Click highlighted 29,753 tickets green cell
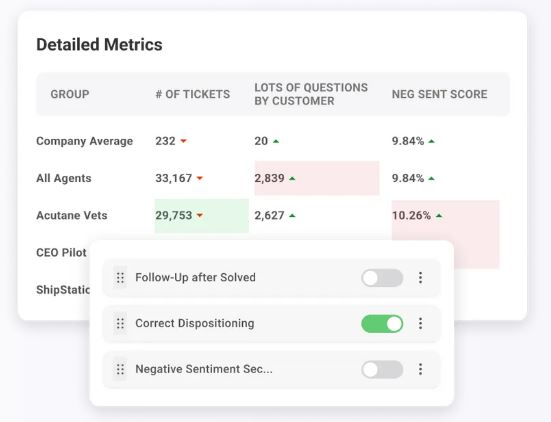Screen dimensions: 551x422 (x=202, y=216)
